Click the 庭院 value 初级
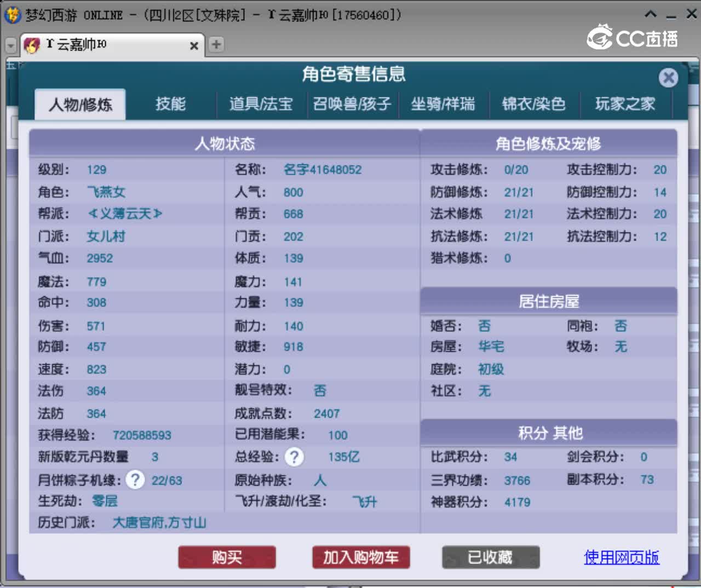 (x=491, y=370)
